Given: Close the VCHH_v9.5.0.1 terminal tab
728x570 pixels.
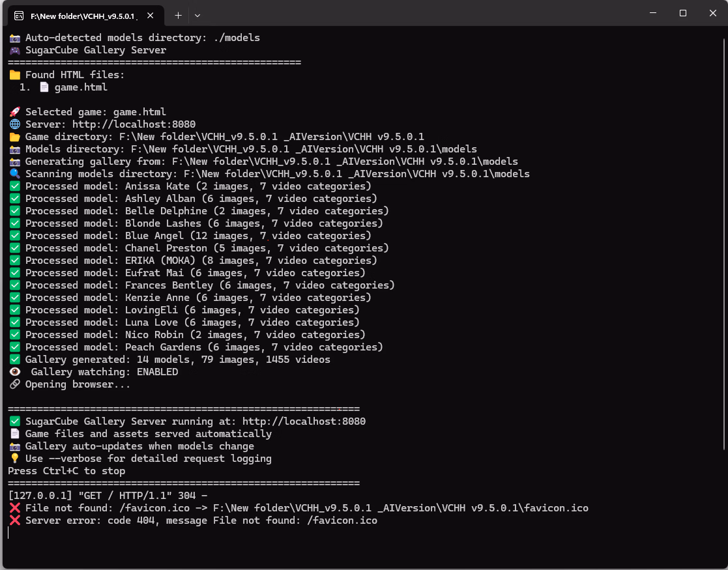Looking at the screenshot, I should [x=151, y=16].
